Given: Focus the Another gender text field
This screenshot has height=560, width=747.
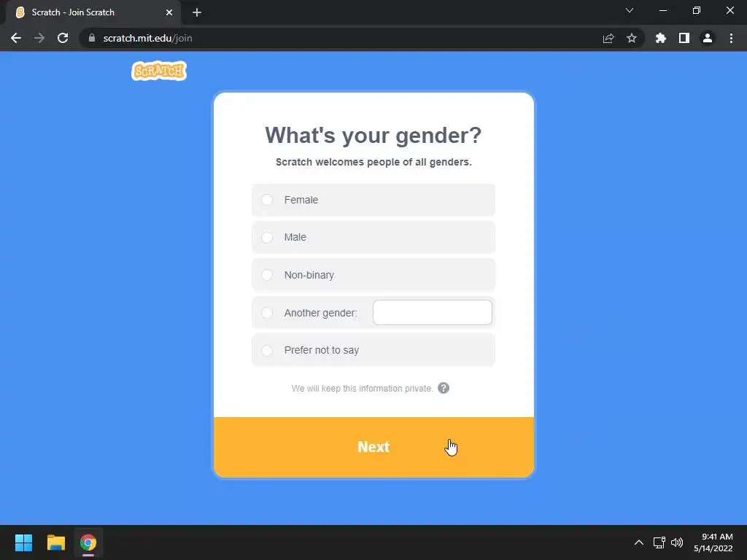Looking at the screenshot, I should [432, 312].
